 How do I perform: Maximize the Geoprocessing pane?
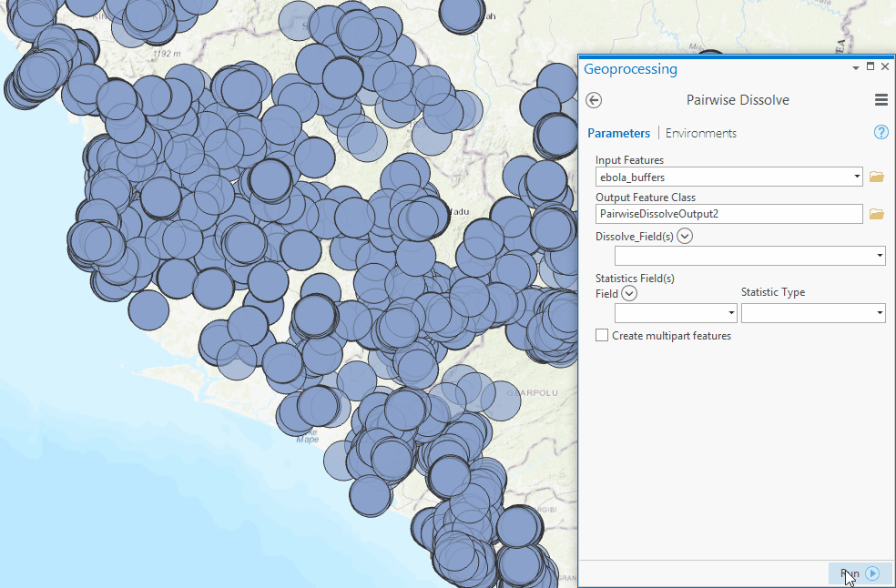tap(870, 67)
